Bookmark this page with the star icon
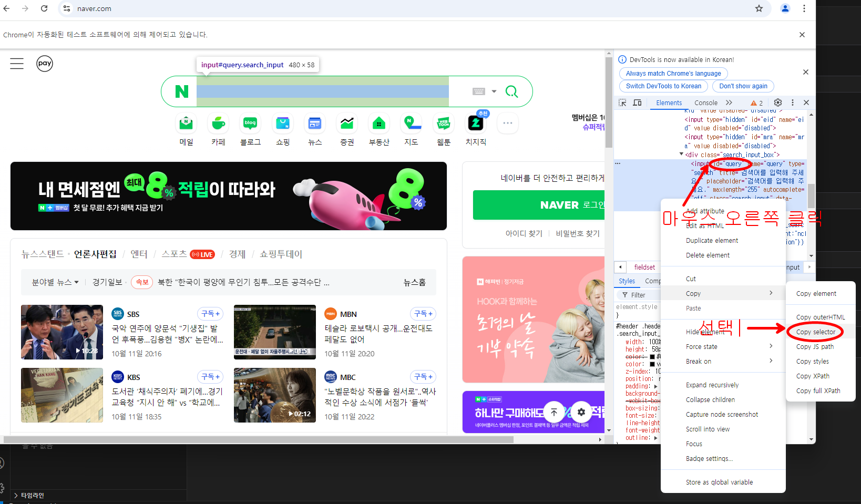Image resolution: width=861 pixels, height=504 pixels. [x=759, y=8]
